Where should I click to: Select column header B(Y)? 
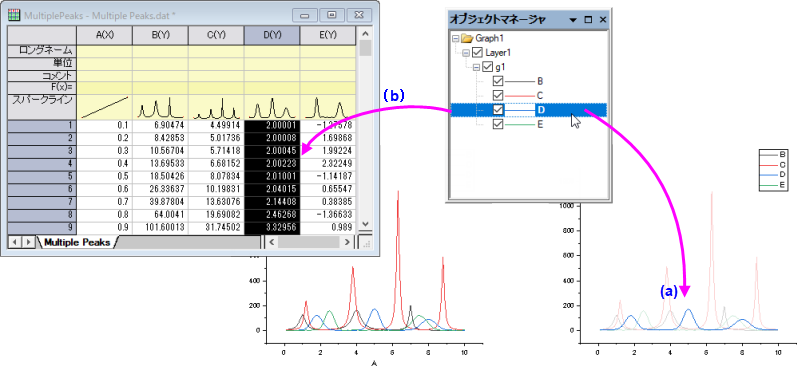160,35
